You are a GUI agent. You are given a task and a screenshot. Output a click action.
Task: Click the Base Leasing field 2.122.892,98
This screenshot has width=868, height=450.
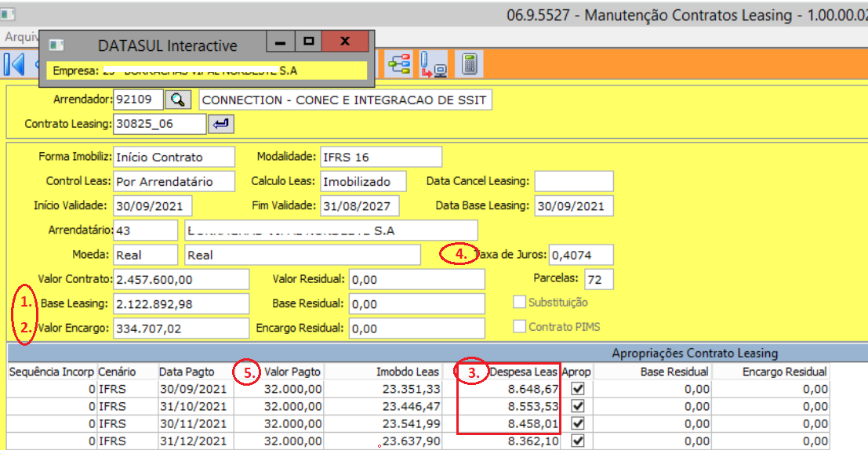[181, 304]
